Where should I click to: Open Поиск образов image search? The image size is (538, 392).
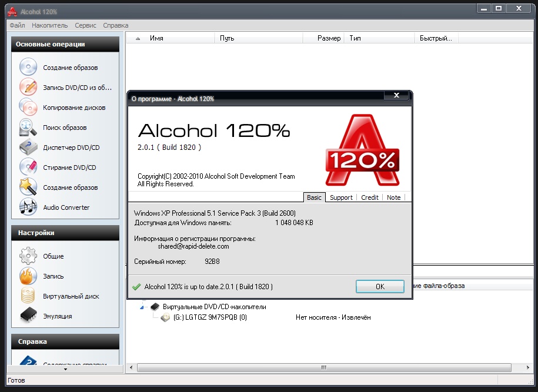point(53,128)
